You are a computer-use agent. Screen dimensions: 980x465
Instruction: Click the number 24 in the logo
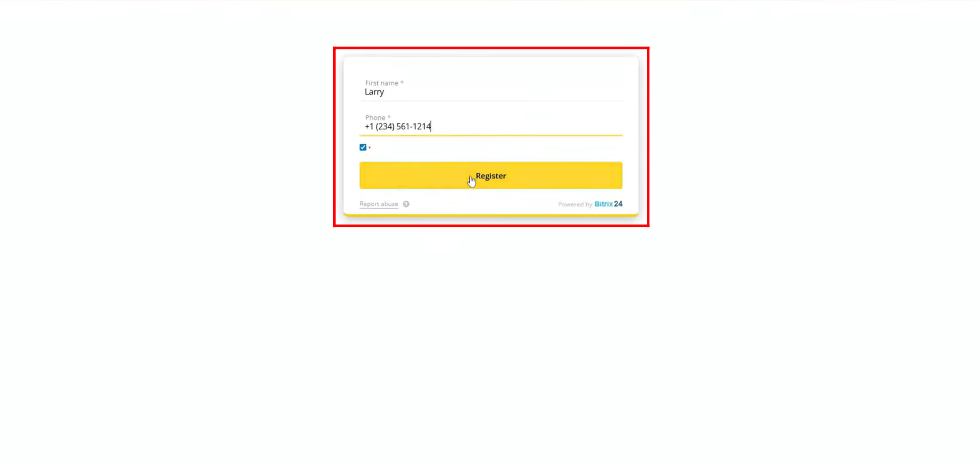coord(618,204)
